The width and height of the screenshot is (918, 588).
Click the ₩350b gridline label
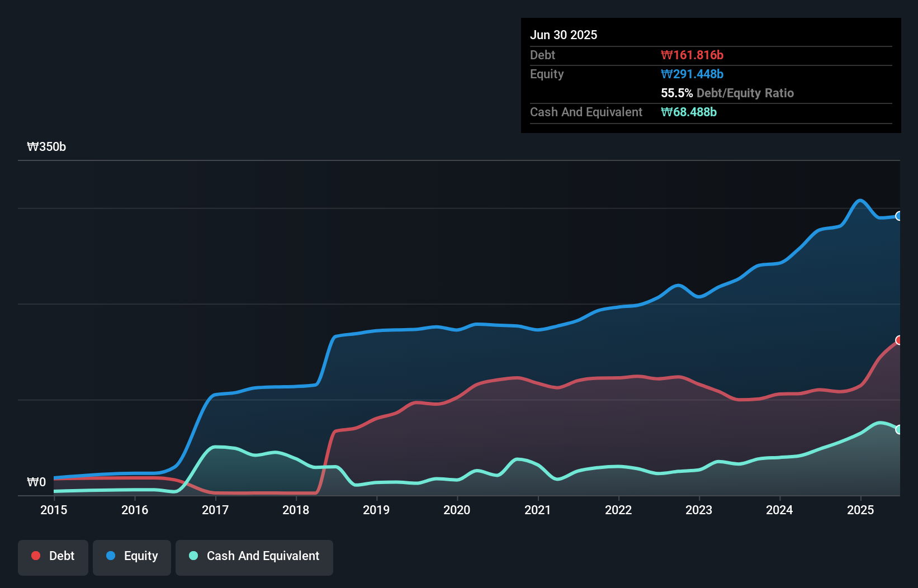click(47, 147)
